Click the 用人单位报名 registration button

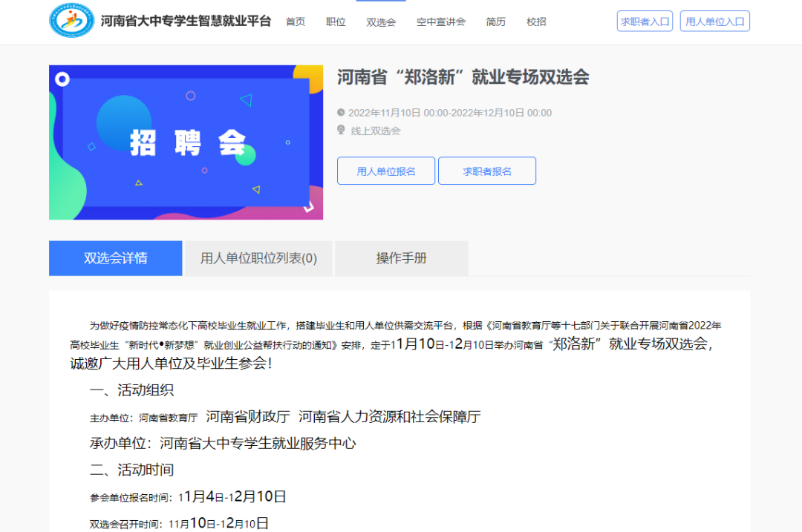pos(385,171)
